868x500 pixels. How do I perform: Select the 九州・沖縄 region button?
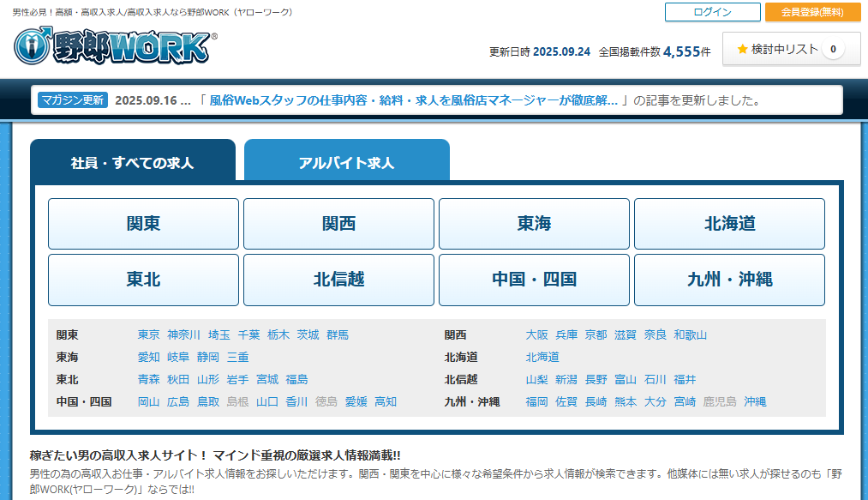pyautogui.click(x=729, y=280)
